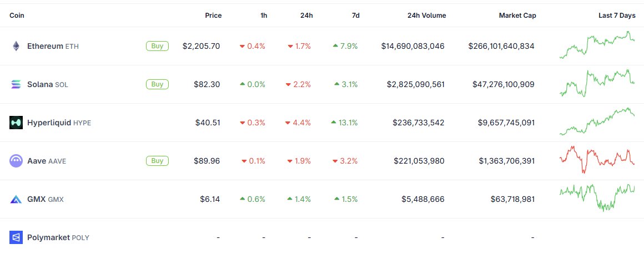The height and width of the screenshot is (254, 644).
Task: Click the Polymarket logo icon
Action: 16,237
